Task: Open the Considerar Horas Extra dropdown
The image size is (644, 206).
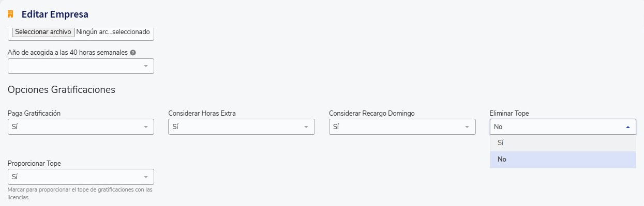Action: tap(242, 126)
